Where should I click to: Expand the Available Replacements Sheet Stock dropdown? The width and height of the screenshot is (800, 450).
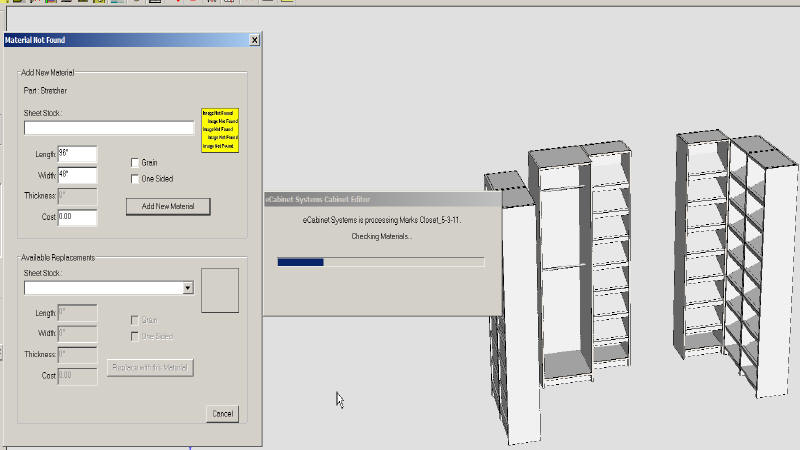click(x=188, y=288)
